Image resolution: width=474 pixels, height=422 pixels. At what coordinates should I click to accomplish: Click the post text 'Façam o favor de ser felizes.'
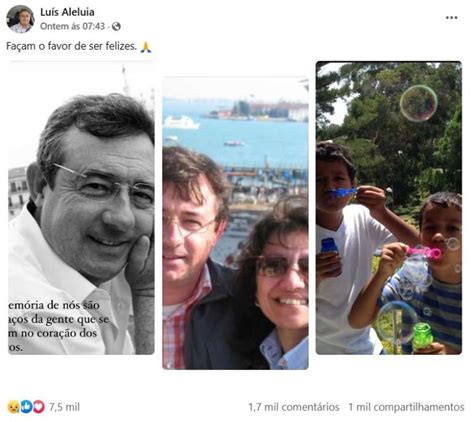(72, 46)
